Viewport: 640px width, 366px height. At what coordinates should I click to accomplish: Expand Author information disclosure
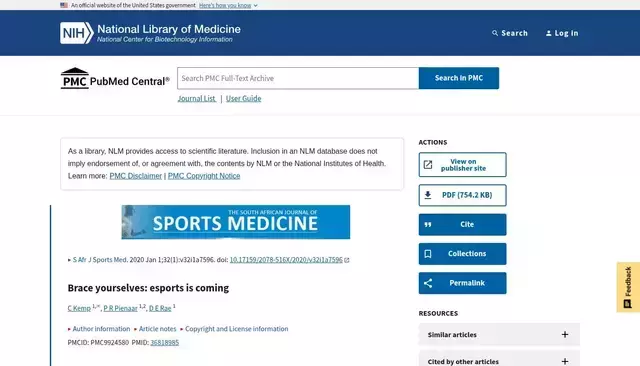tap(99, 329)
